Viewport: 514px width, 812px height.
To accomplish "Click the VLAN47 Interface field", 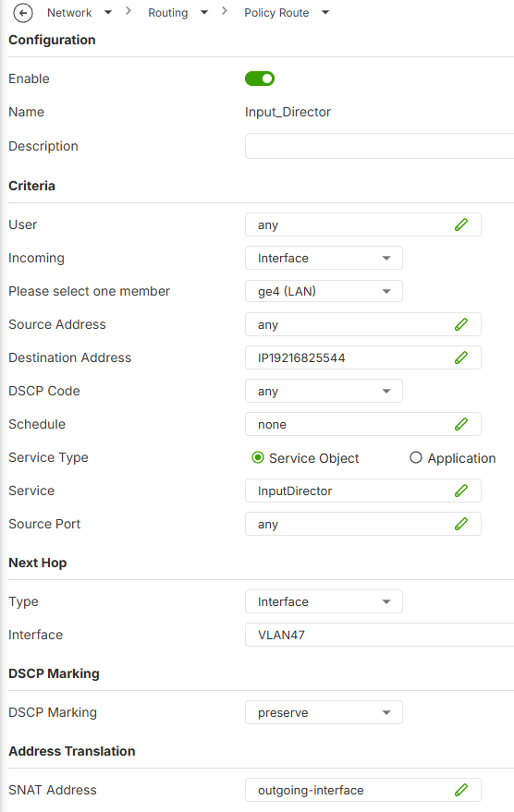I will [379, 635].
